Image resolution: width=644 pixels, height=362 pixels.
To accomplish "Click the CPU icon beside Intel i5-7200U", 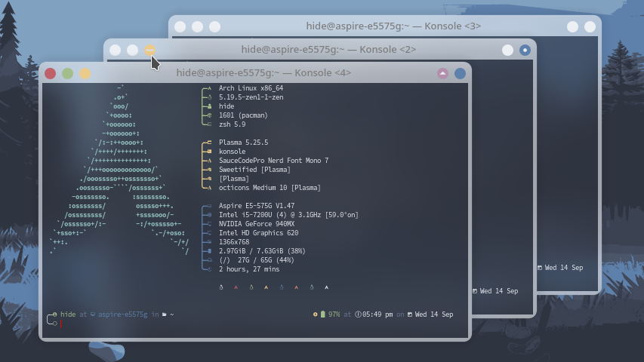I will 209,215.
